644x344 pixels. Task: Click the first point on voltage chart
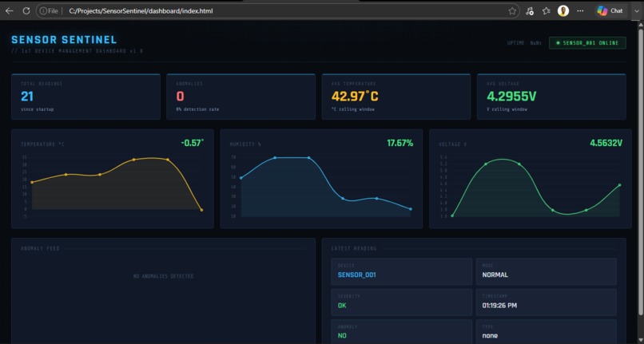point(452,216)
